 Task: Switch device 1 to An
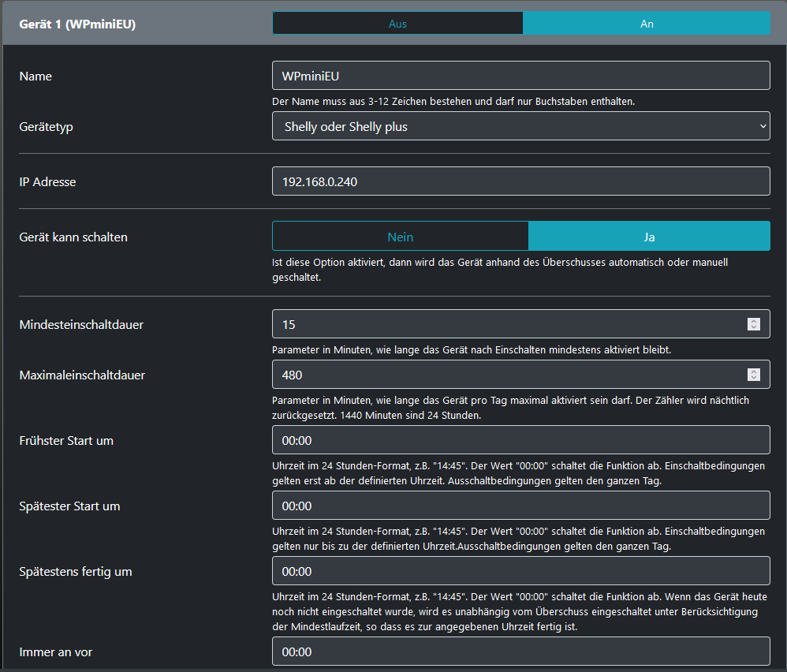647,24
